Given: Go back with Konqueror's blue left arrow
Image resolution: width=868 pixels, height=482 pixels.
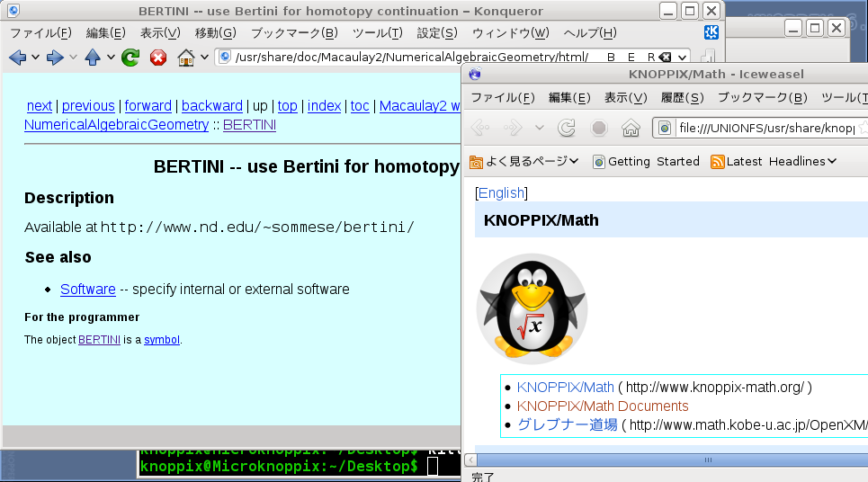Looking at the screenshot, I should click(17, 57).
